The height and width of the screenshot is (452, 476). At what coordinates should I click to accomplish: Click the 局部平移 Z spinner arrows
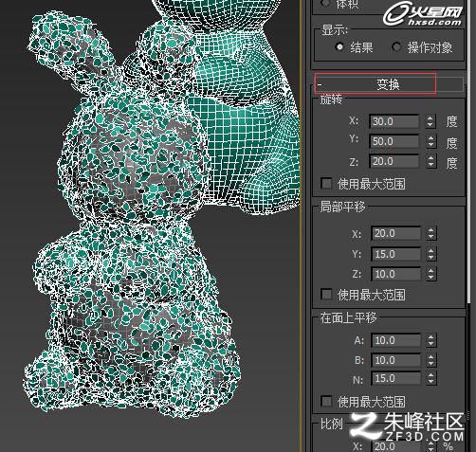point(431,274)
